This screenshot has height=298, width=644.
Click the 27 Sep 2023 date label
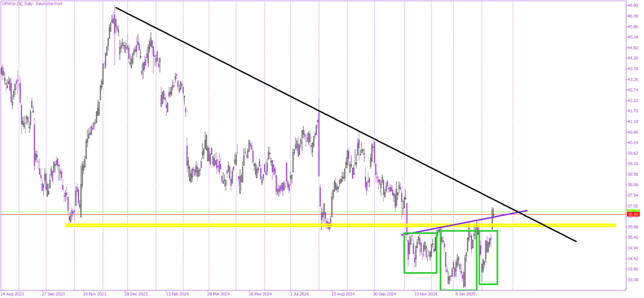tap(53, 295)
